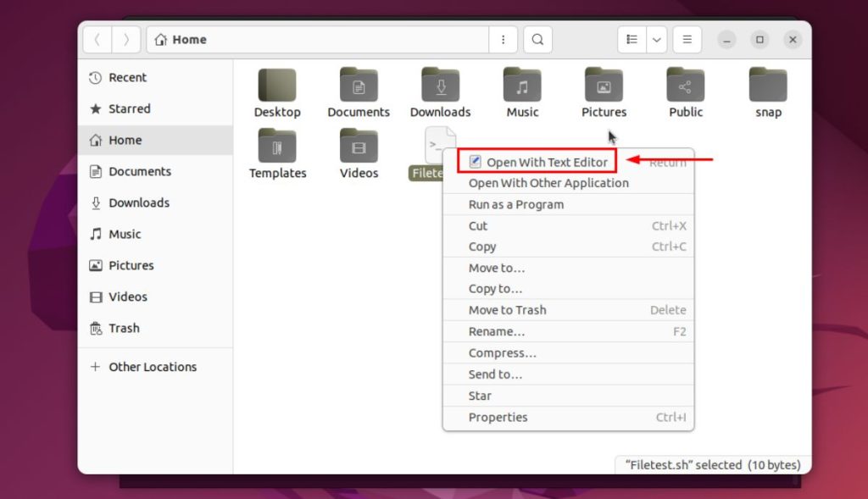Open the hamburger main menu
The height and width of the screenshot is (499, 868).
pos(687,39)
